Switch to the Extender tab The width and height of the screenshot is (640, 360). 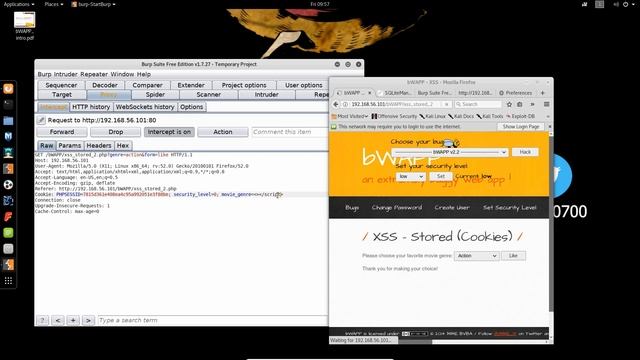click(191, 85)
